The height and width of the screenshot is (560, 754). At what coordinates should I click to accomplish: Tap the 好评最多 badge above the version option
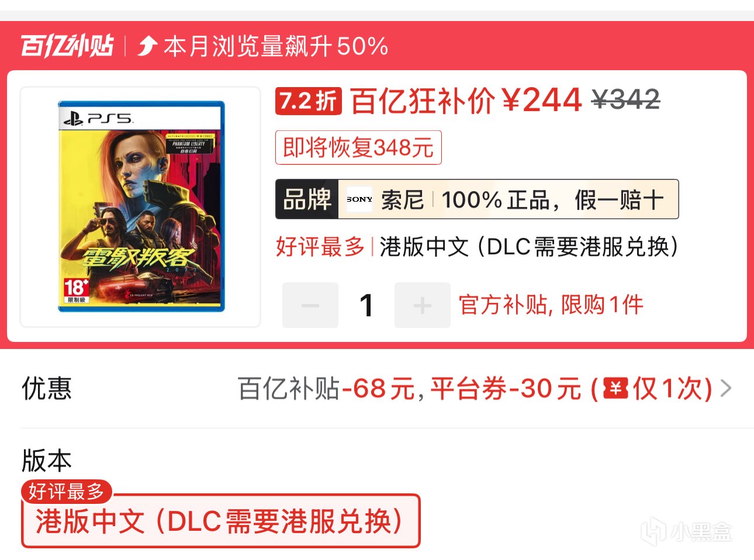[x=67, y=491]
